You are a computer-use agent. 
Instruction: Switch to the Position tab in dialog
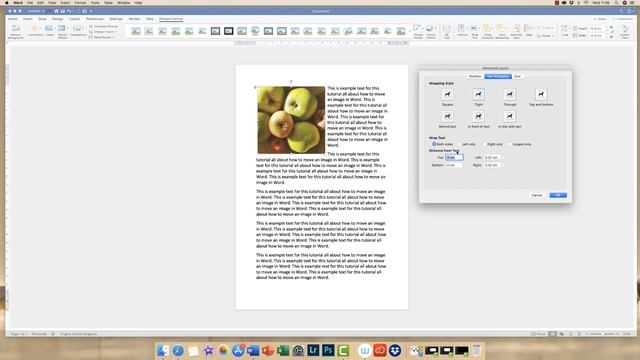click(x=475, y=76)
